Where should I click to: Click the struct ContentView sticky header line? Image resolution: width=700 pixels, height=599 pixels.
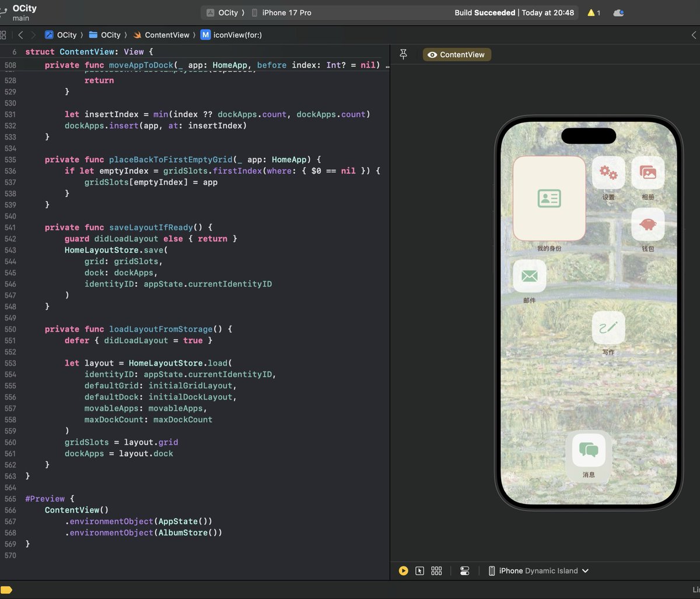pos(89,52)
